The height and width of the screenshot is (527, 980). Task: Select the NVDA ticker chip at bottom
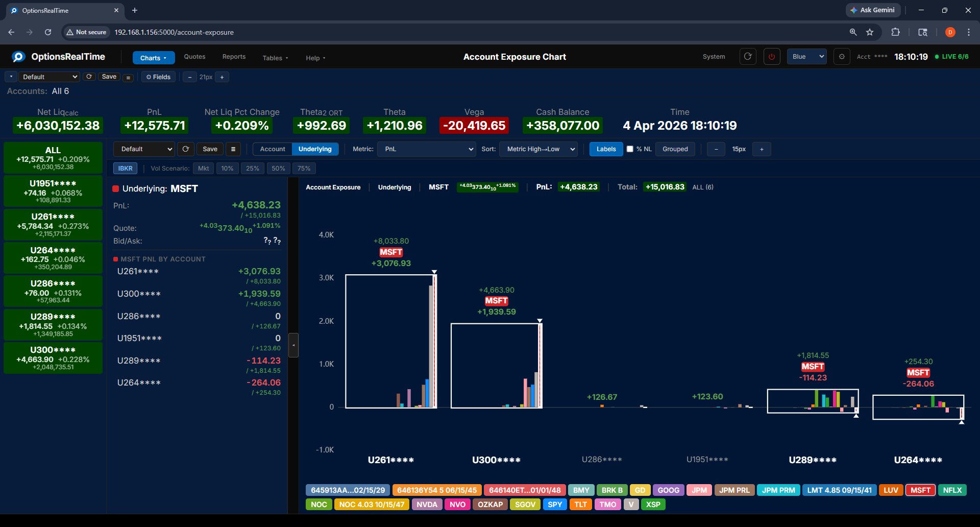tap(427, 505)
